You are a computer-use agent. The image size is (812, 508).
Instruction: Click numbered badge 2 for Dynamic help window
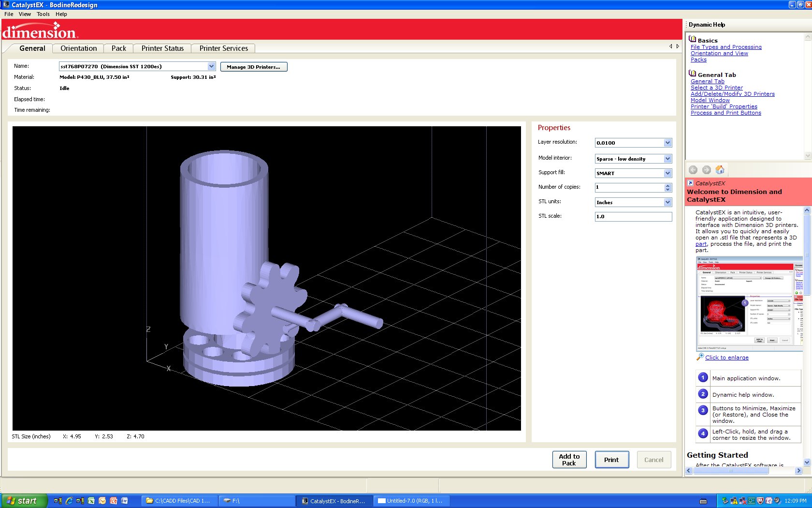pos(703,394)
